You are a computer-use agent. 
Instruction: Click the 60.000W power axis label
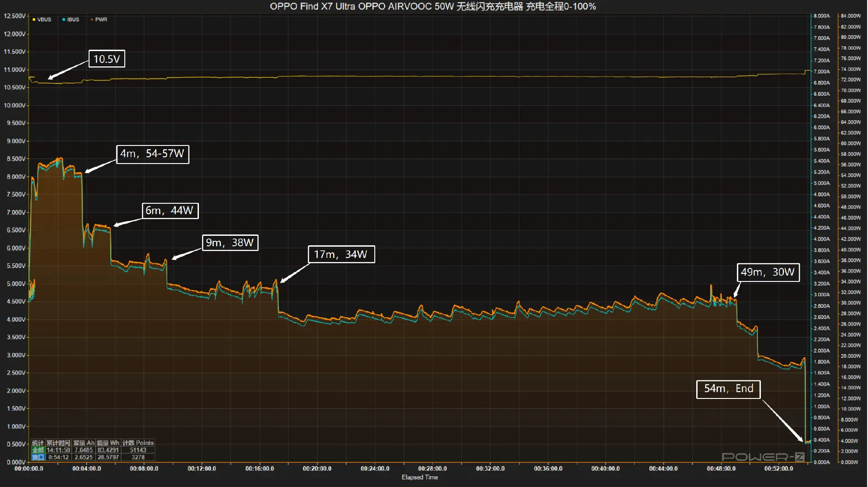click(x=851, y=143)
